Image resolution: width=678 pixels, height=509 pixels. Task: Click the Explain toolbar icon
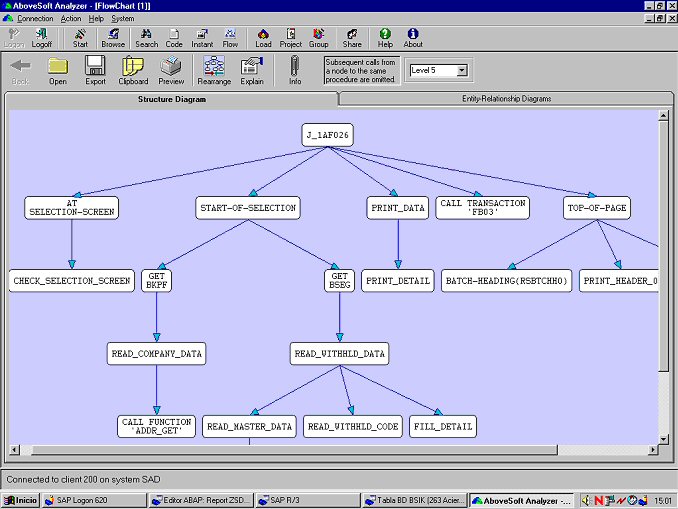point(252,70)
